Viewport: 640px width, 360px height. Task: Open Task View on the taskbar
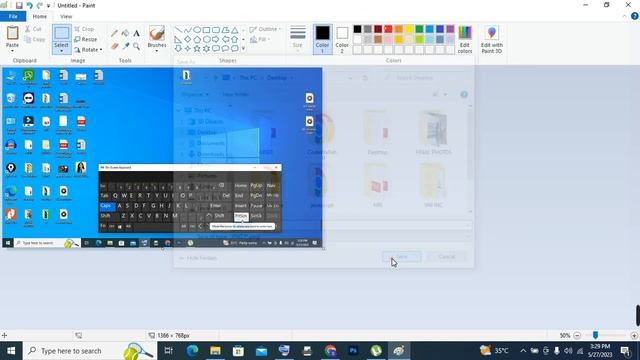pos(168,351)
